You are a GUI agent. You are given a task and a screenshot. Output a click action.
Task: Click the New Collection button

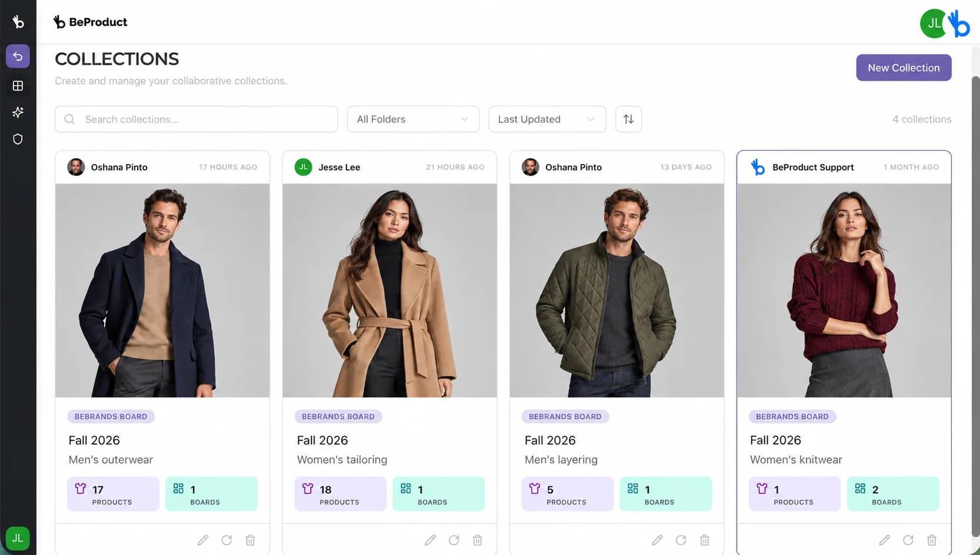(x=904, y=68)
